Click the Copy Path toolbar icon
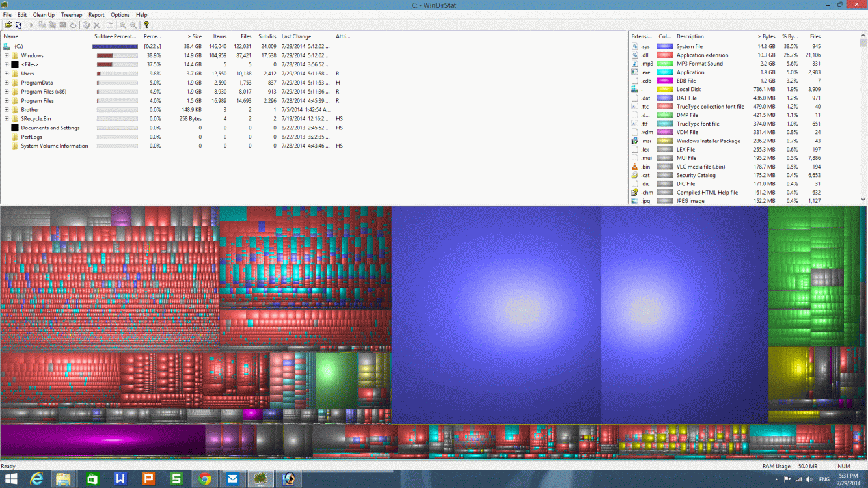This screenshot has width=868, height=488. coord(42,25)
